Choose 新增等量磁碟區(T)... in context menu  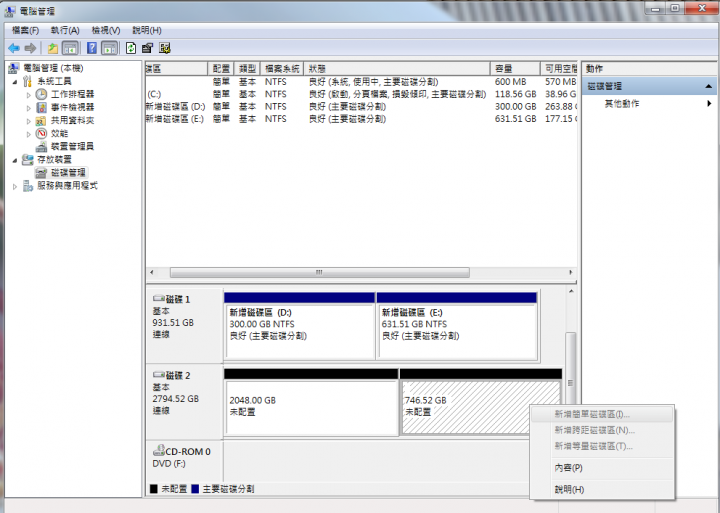click(x=602, y=446)
